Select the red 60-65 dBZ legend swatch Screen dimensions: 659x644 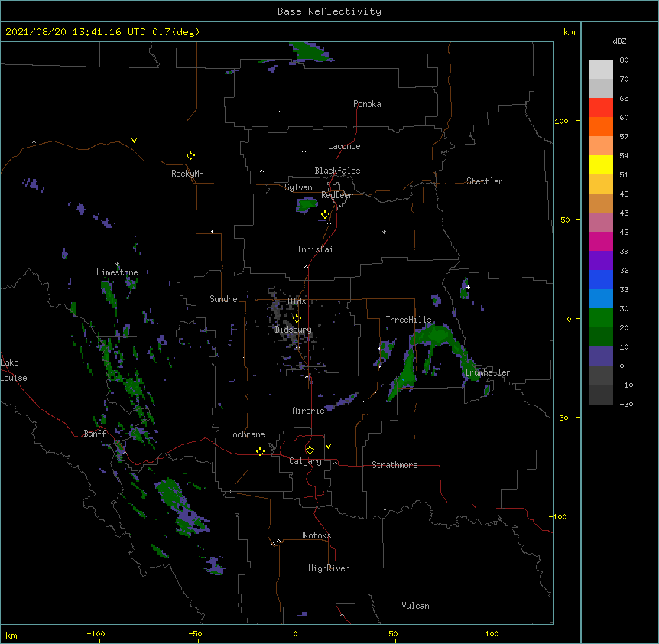(x=601, y=107)
